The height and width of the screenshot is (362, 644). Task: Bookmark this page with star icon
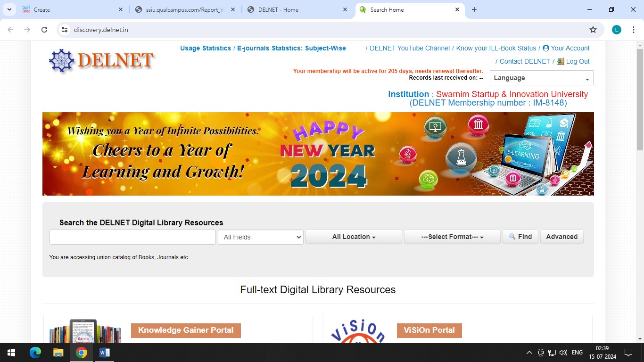pos(593,30)
